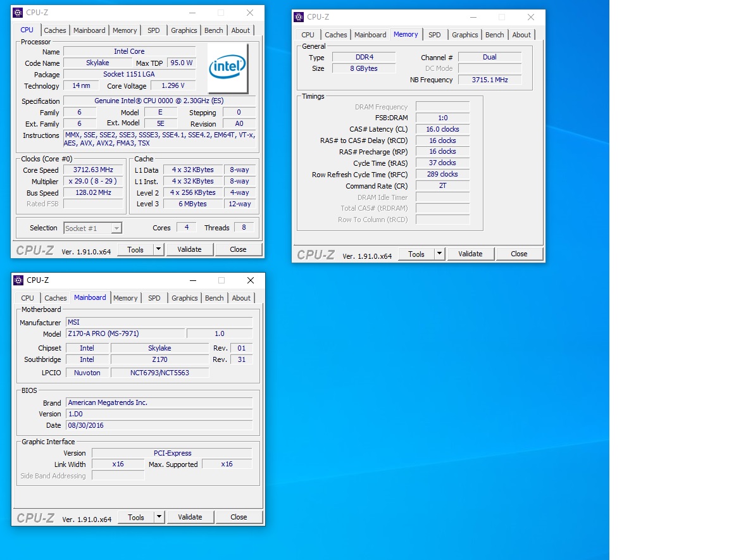The height and width of the screenshot is (560, 729).
Task: Click Validate in the Memory window
Action: pos(471,254)
